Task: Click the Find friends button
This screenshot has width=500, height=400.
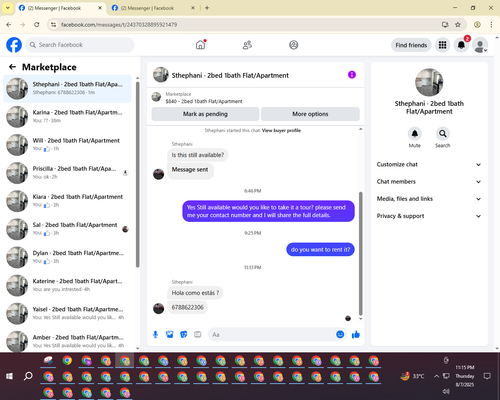Action: [x=411, y=45]
